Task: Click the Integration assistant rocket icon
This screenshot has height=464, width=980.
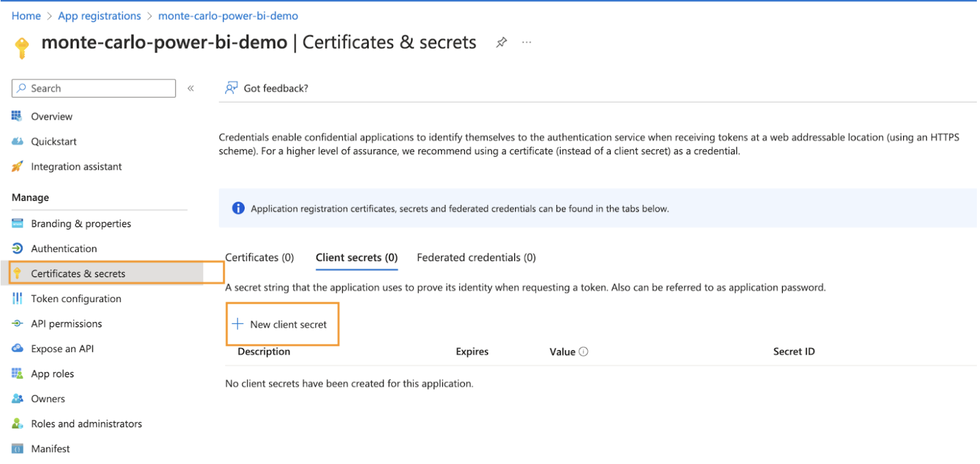Action: (18, 166)
